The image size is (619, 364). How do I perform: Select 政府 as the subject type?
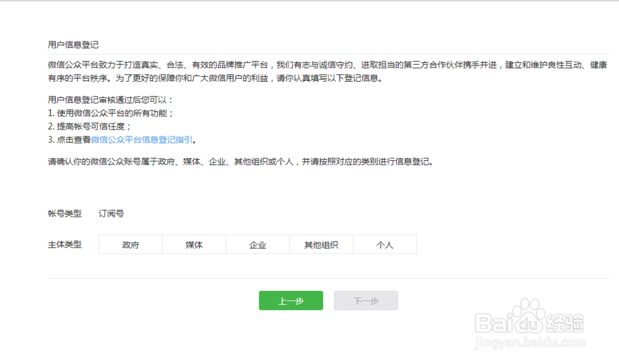(x=131, y=245)
